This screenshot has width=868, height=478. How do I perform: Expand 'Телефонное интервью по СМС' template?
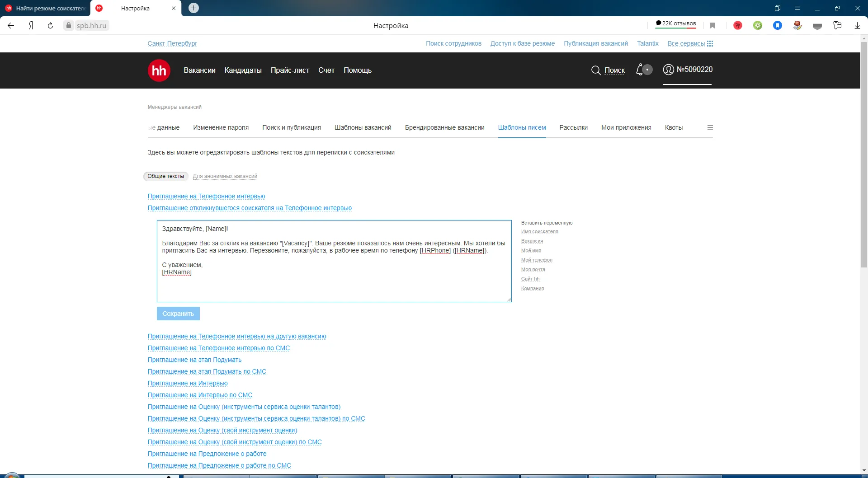[x=219, y=348]
